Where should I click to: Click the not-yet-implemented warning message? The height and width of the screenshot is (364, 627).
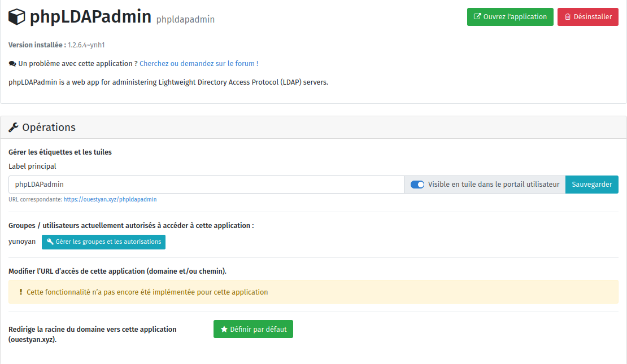[147, 292]
